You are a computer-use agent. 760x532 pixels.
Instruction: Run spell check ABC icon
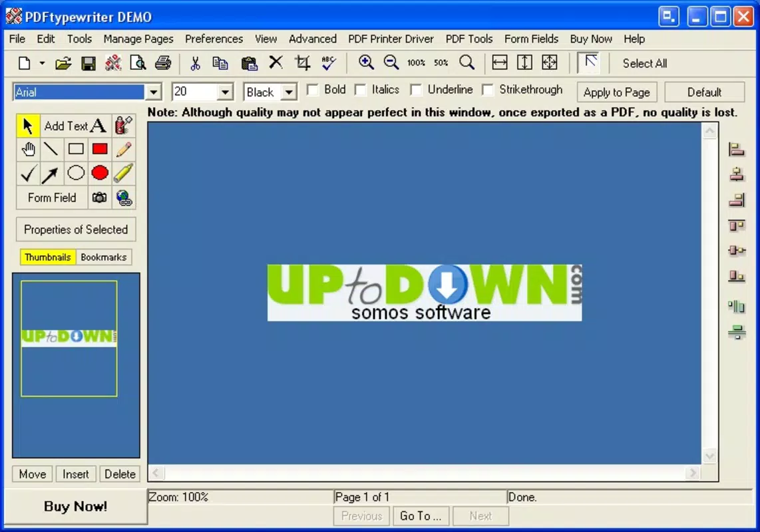[329, 63]
